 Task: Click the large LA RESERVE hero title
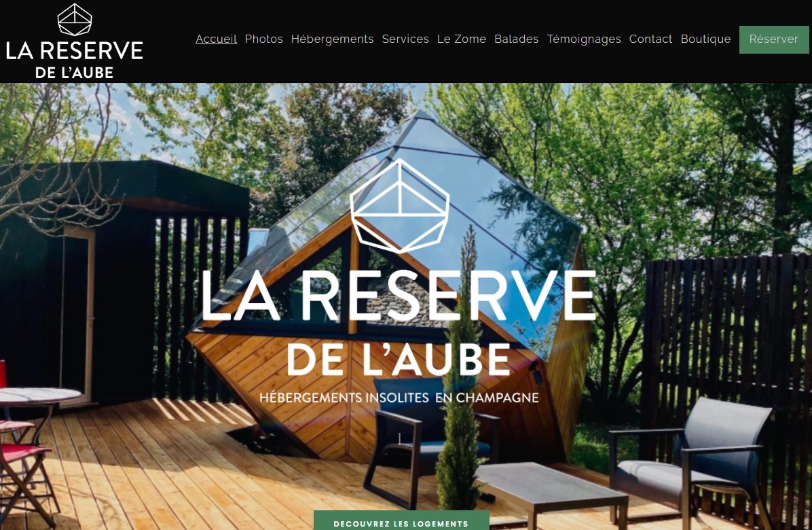[x=399, y=296]
